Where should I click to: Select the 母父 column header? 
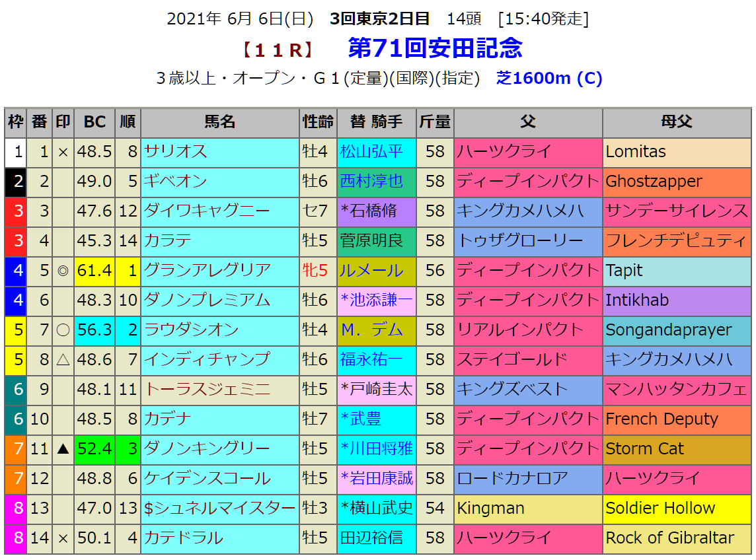pyautogui.click(x=676, y=122)
